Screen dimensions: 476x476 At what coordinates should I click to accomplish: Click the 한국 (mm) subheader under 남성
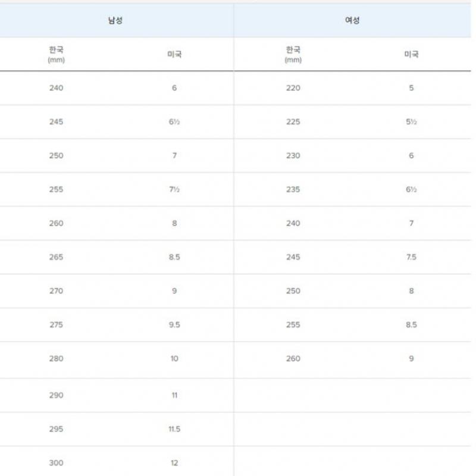click(x=56, y=54)
